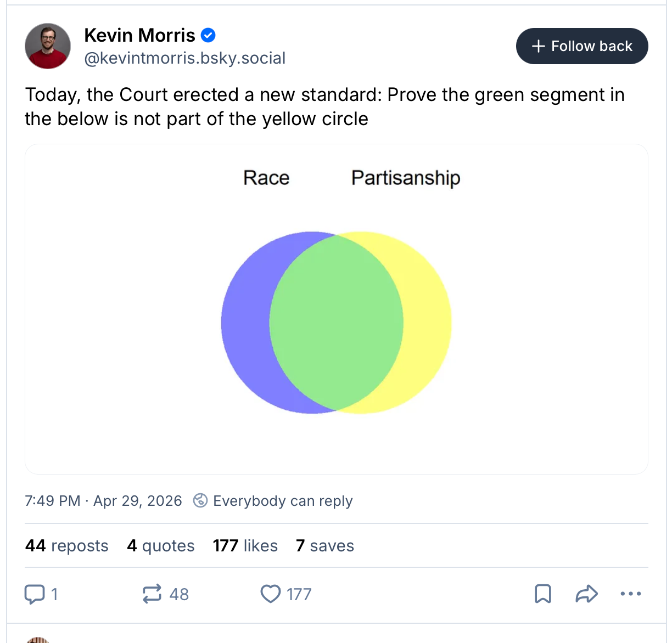Click the globe reply-settings icon
Screen dimensions: 672x643
200,500
